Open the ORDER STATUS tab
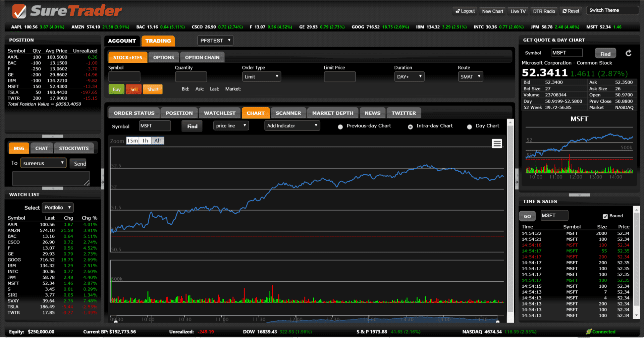 (x=134, y=113)
